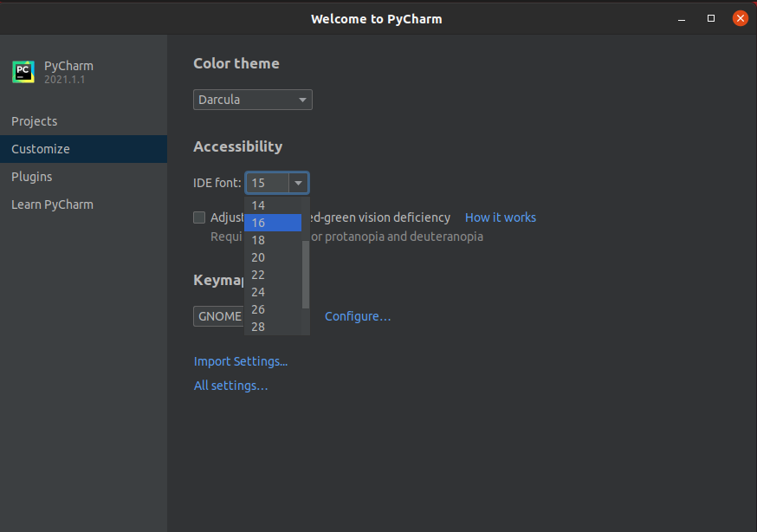757x532 pixels.
Task: Select font size 20 option
Action: (273, 257)
